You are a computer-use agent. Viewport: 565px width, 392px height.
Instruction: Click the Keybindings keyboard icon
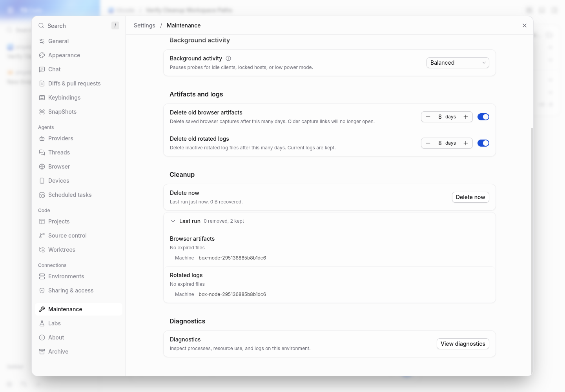42,98
